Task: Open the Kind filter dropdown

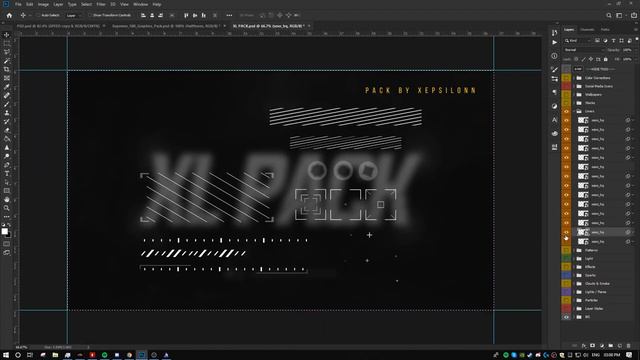Action: point(578,40)
